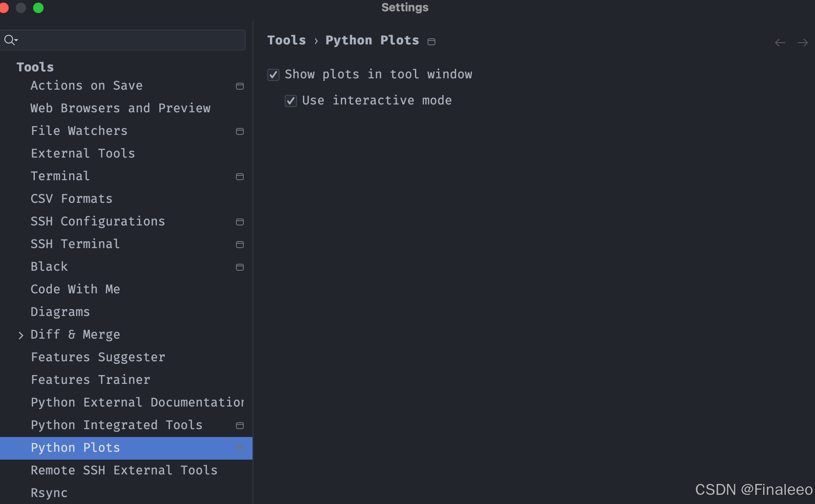Viewport: 815px width, 504px height.
Task: Click the back navigation arrow
Action: point(780,43)
